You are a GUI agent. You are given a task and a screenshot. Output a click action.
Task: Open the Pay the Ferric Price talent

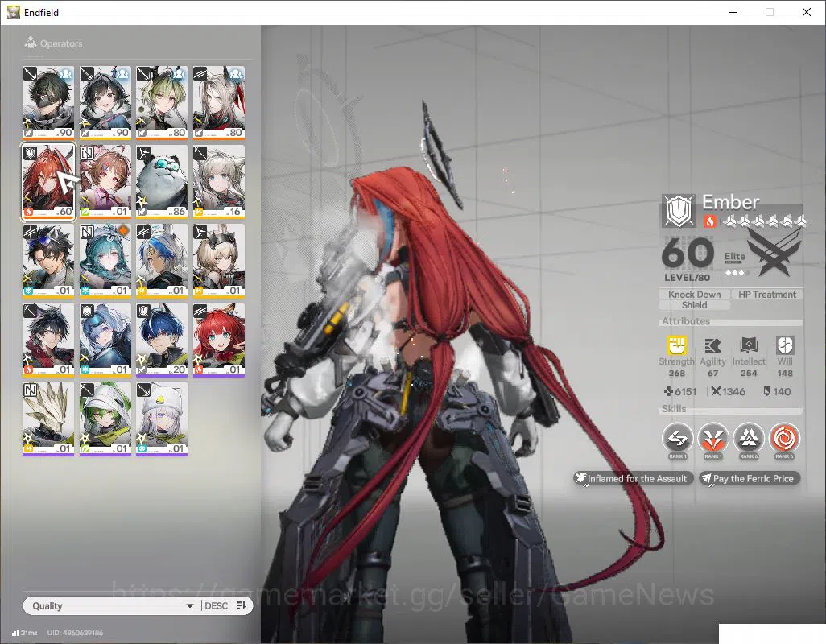point(750,478)
